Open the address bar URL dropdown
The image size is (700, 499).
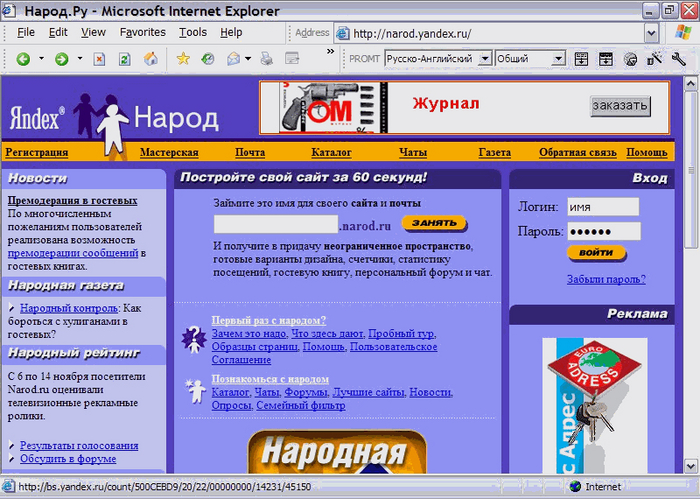[651, 33]
